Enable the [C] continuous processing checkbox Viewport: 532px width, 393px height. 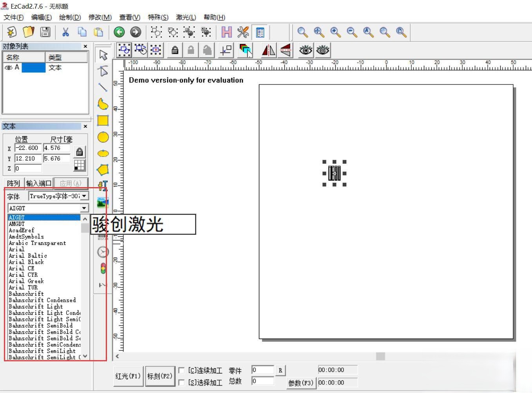tap(182, 370)
